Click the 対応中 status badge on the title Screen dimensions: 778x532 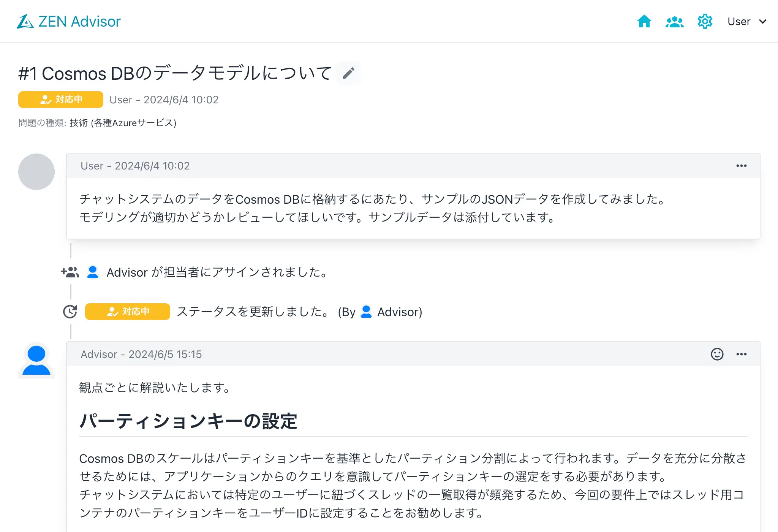pos(60,100)
